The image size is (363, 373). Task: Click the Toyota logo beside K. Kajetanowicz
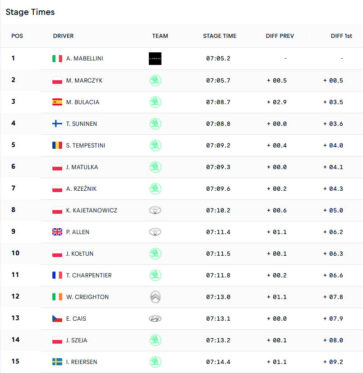[x=155, y=210]
